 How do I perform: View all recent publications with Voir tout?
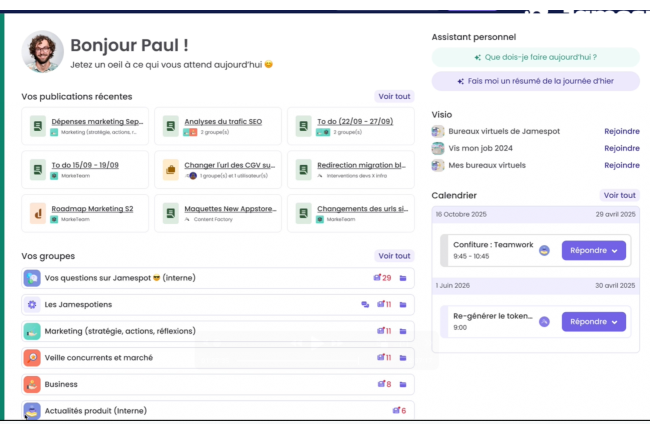[394, 97]
